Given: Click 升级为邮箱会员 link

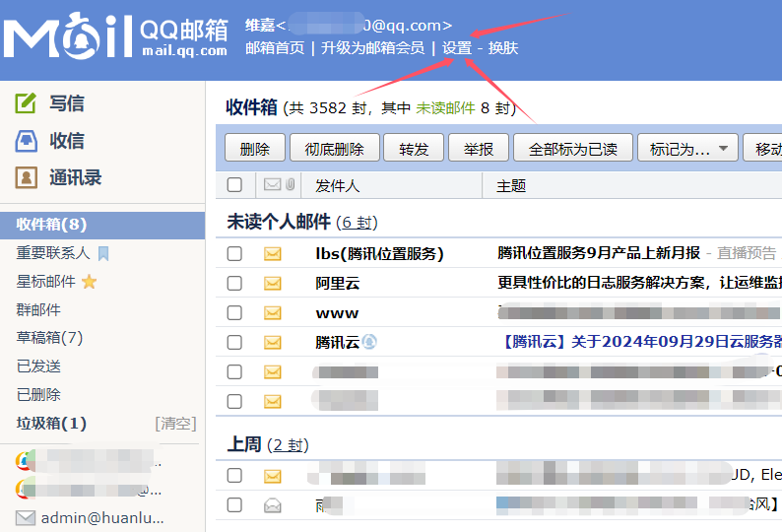Looking at the screenshot, I should click(x=372, y=48).
